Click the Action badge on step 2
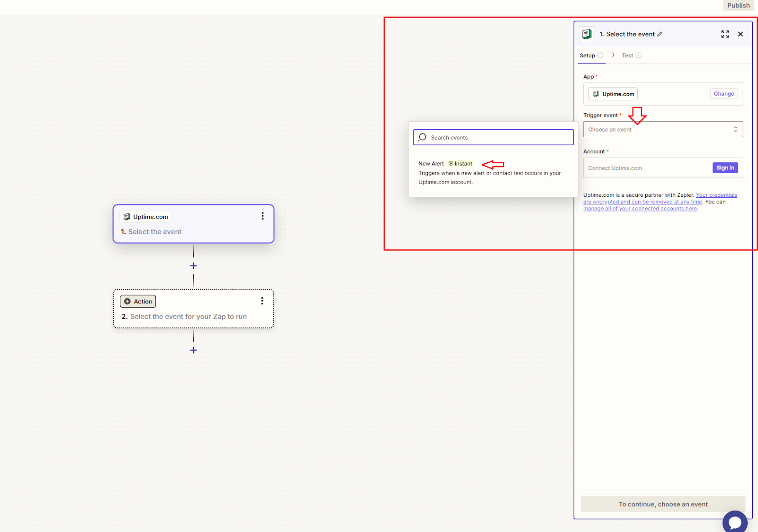Image resolution: width=758 pixels, height=532 pixels. coord(138,301)
